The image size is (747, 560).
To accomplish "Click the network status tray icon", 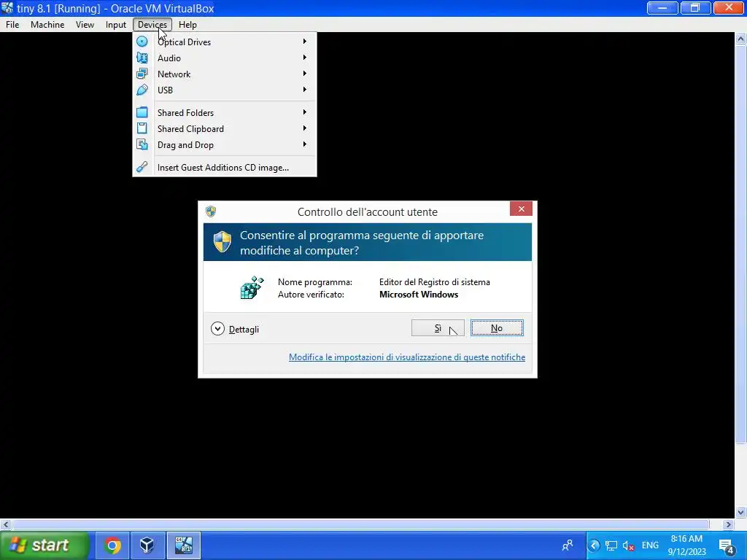I will pos(611,545).
